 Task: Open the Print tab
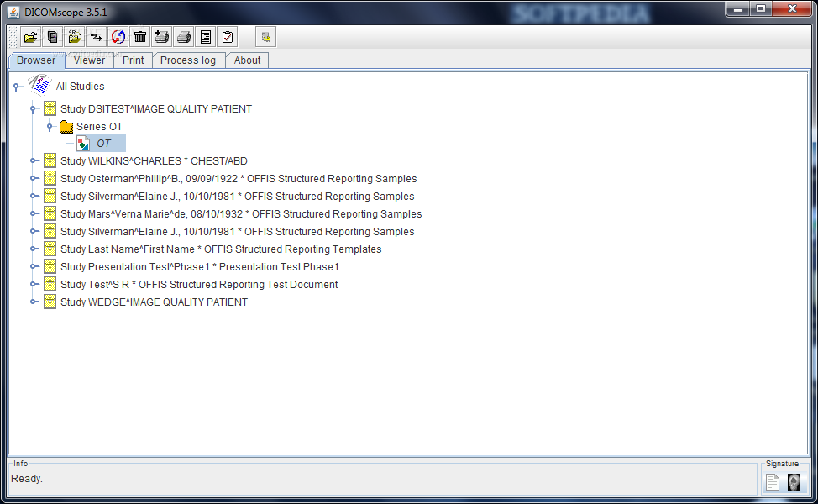click(x=133, y=60)
